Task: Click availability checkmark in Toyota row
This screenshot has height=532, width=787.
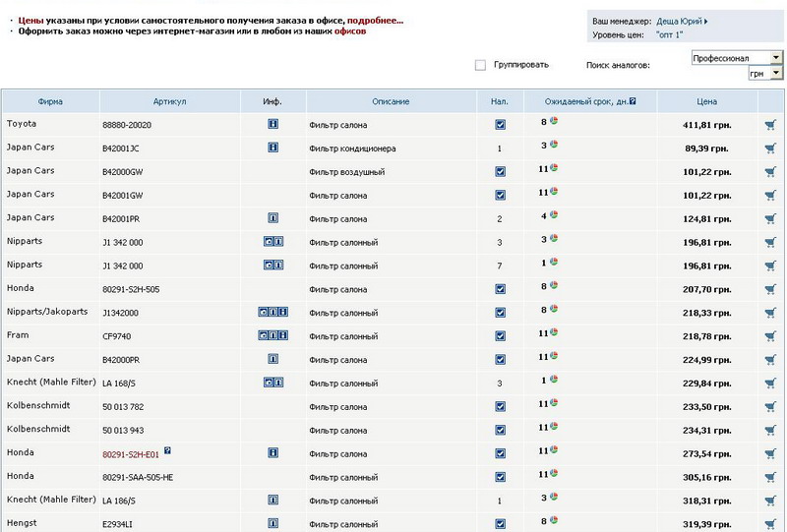Action: point(500,125)
